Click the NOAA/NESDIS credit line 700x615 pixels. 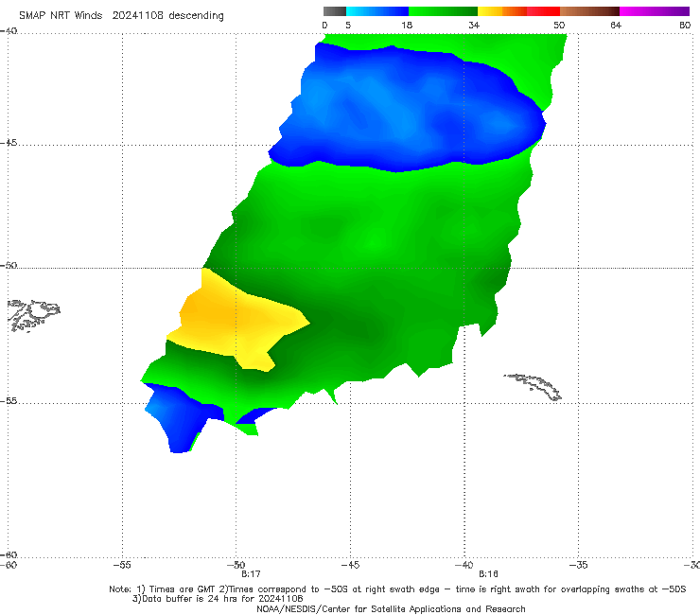point(391,609)
